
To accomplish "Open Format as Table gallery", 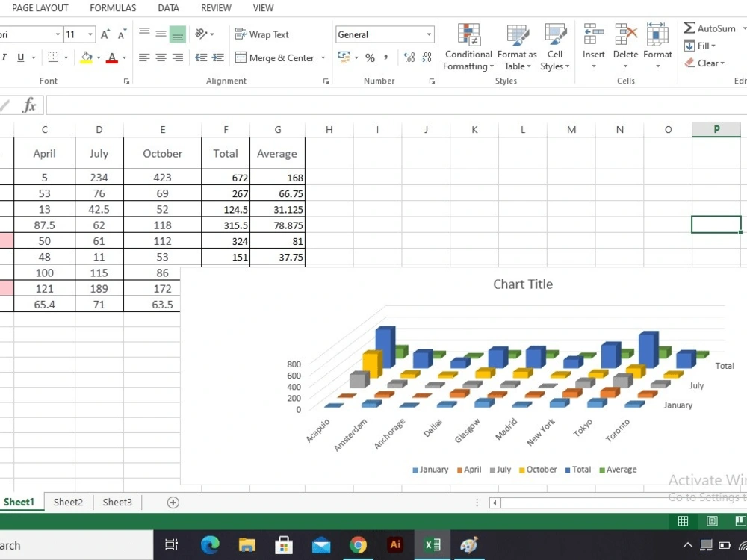I will 517,47.
